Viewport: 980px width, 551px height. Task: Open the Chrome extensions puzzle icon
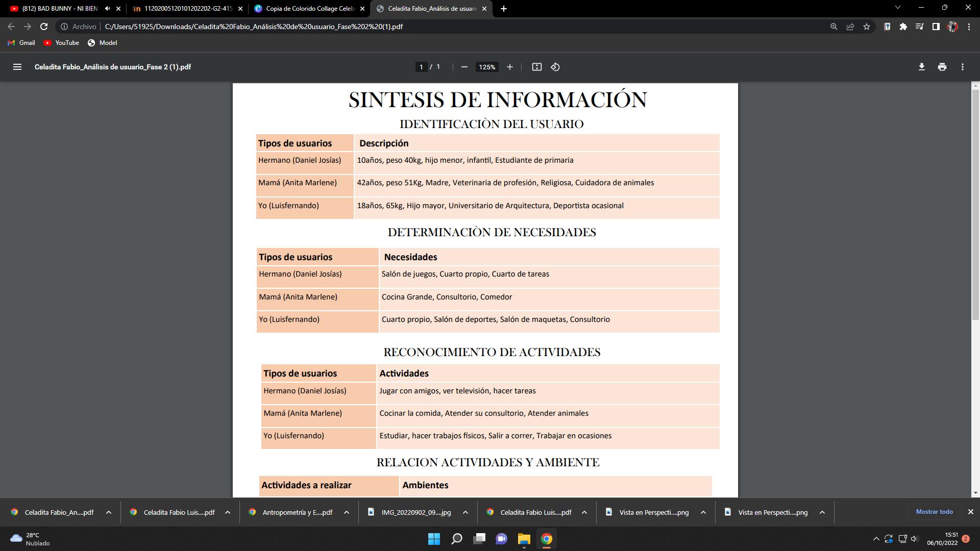click(x=903, y=27)
